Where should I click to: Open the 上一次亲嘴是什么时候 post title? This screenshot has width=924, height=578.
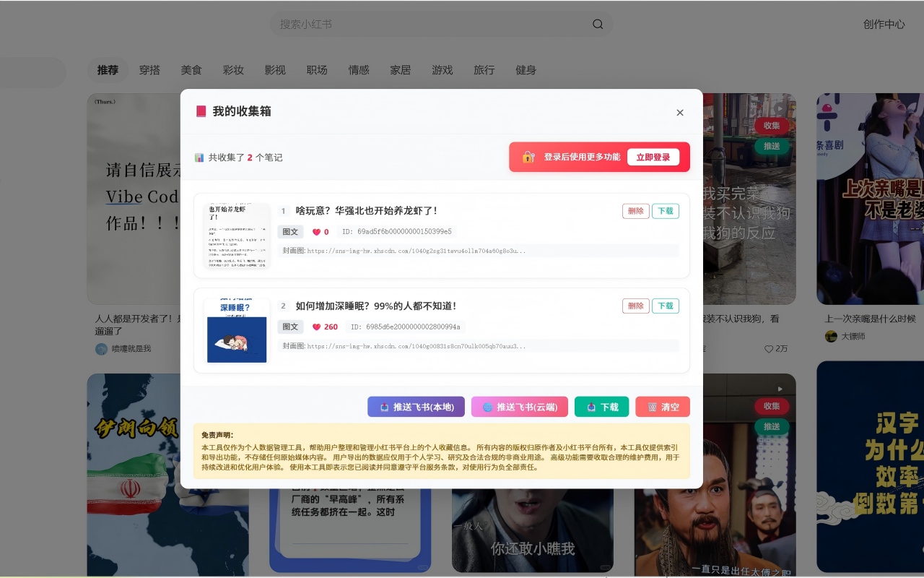[870, 319]
